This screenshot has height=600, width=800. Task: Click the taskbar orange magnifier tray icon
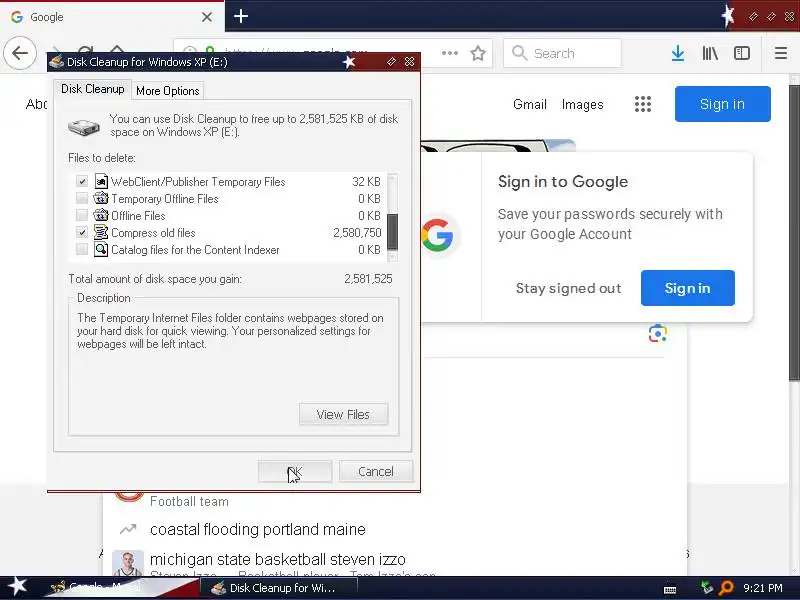pyautogui.click(x=726, y=588)
